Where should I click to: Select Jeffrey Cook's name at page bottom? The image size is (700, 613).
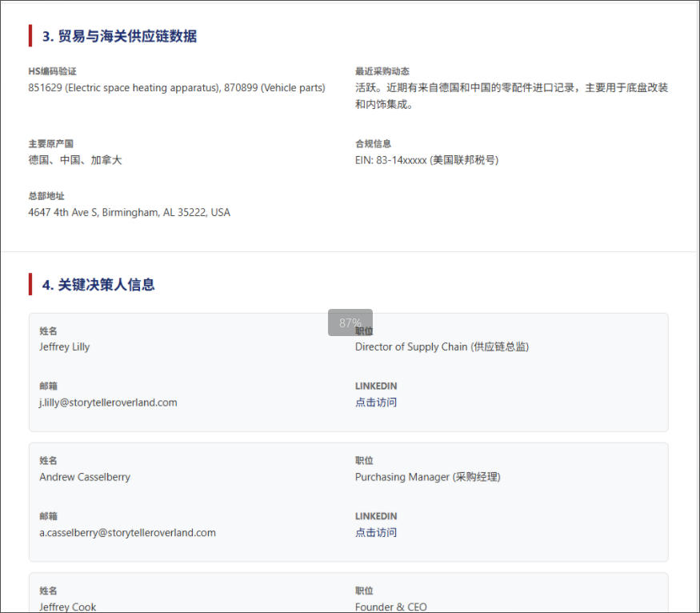pyautogui.click(x=66, y=607)
